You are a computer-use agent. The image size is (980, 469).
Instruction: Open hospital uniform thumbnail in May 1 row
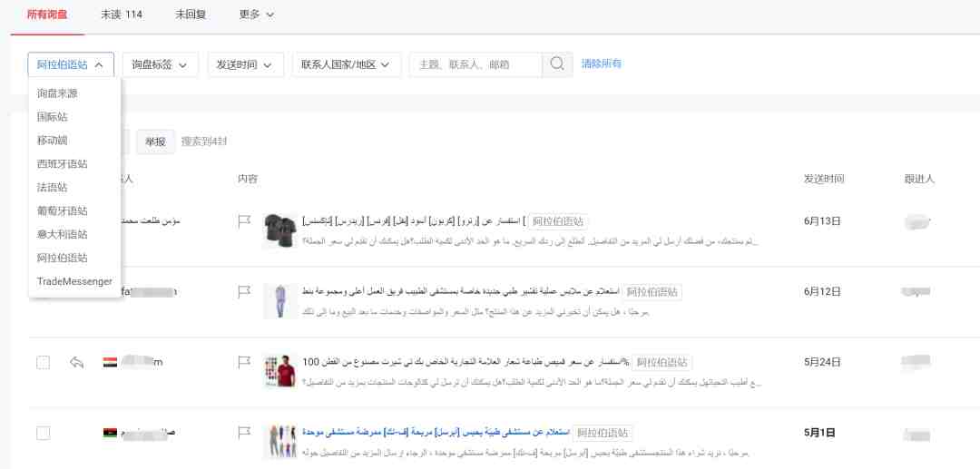(280, 442)
